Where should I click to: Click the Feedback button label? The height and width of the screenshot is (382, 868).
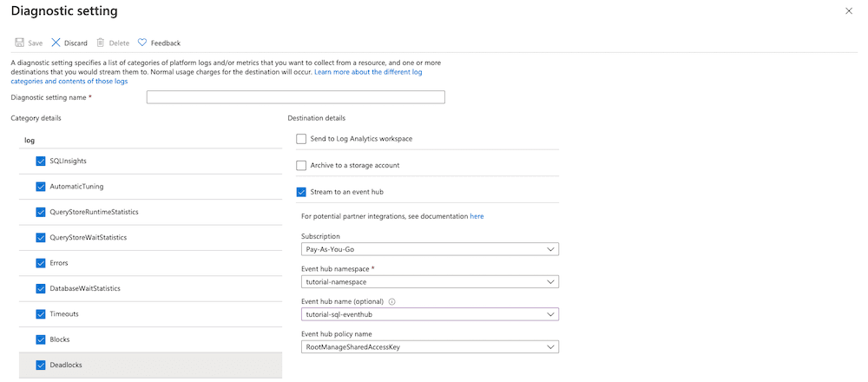166,43
